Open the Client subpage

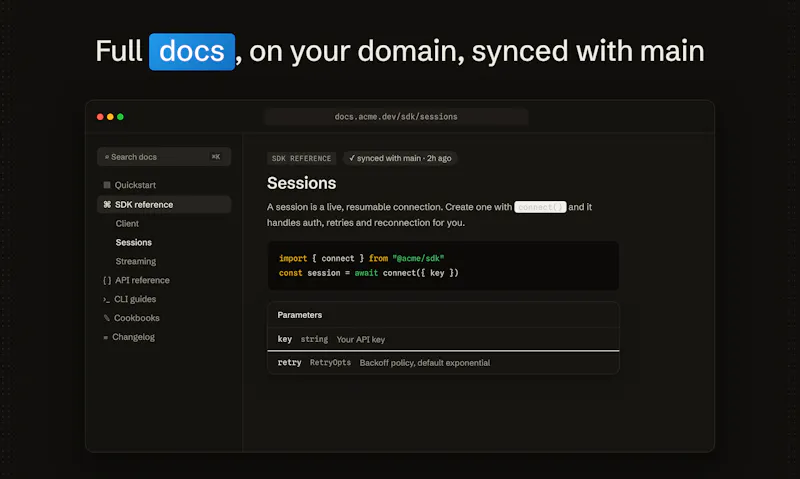click(127, 223)
